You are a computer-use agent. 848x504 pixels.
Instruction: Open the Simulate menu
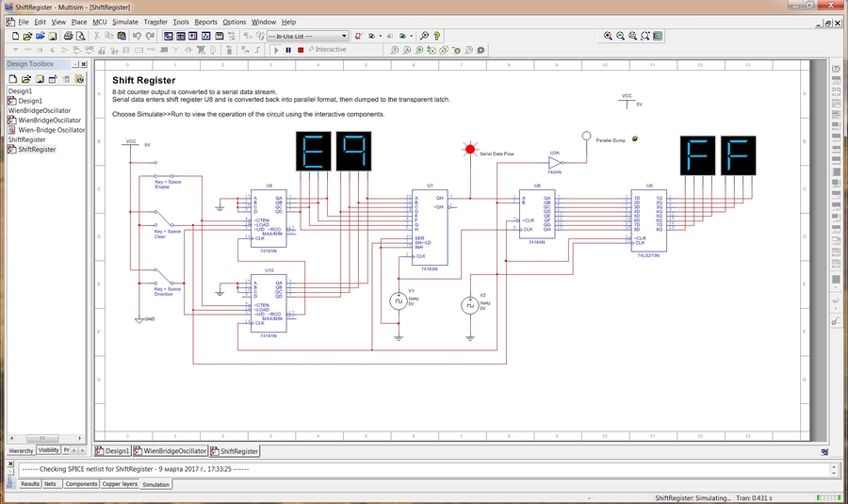[124, 21]
